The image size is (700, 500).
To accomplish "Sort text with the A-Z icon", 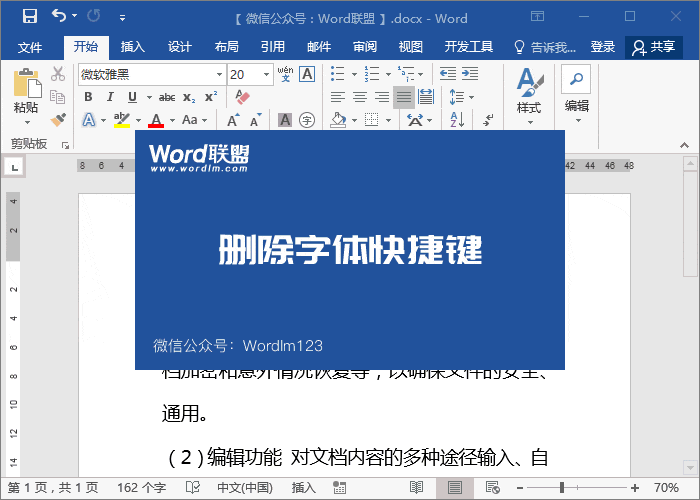I will [457, 120].
